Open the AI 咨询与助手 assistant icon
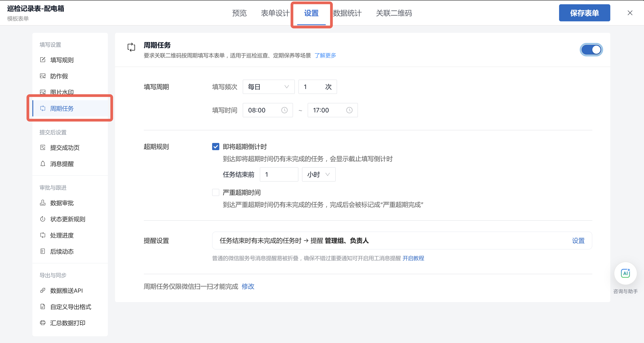 pyautogui.click(x=625, y=273)
